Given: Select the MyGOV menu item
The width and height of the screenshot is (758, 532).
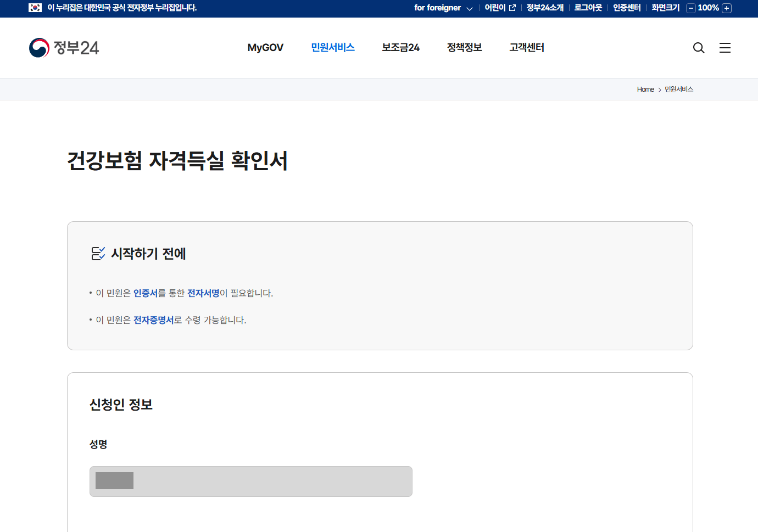Looking at the screenshot, I should (x=265, y=48).
